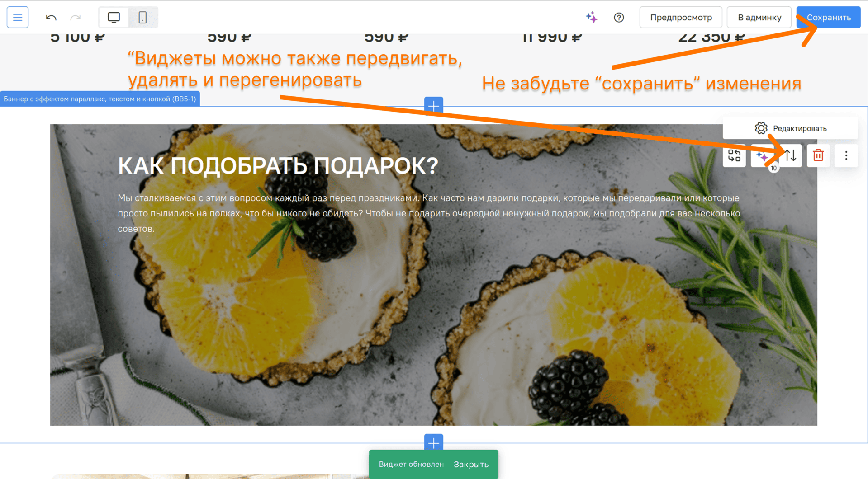Go to admin via В админку
The width and height of the screenshot is (868, 479).
point(759,18)
